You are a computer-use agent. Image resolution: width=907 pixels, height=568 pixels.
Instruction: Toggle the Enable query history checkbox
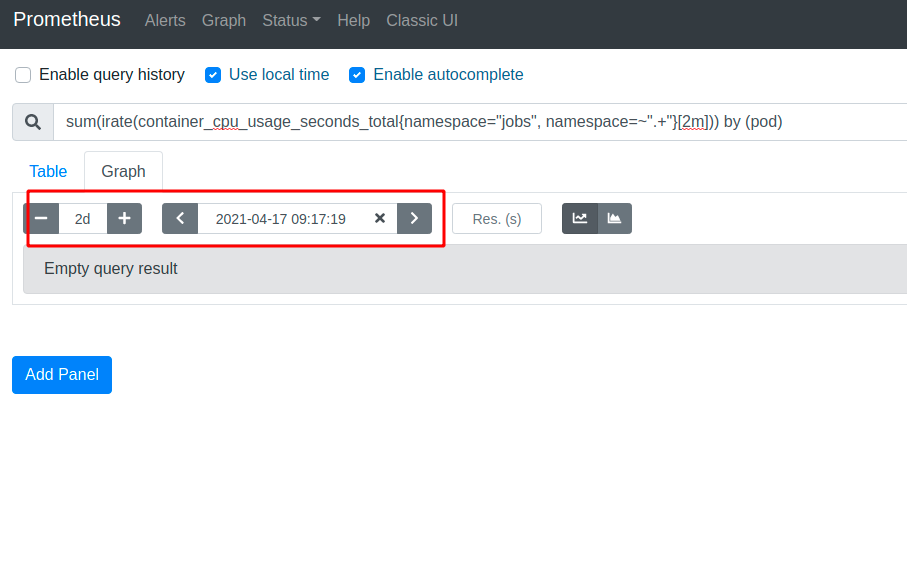pyautogui.click(x=23, y=75)
